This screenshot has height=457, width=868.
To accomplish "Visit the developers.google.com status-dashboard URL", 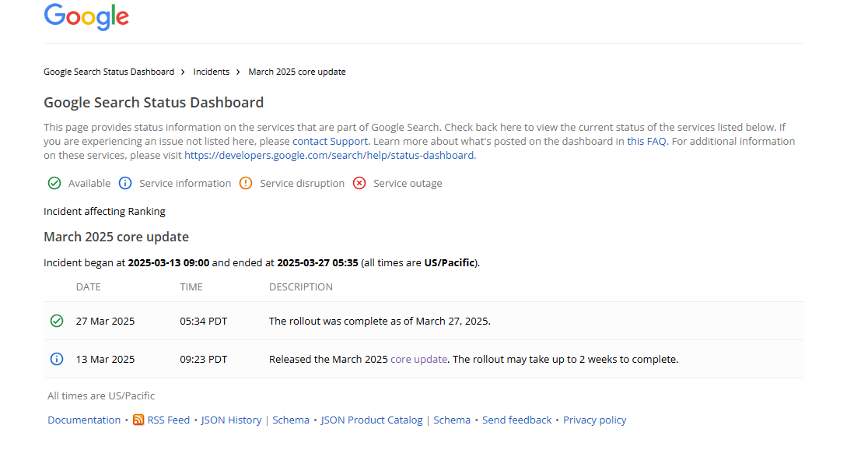I will tap(329, 155).
